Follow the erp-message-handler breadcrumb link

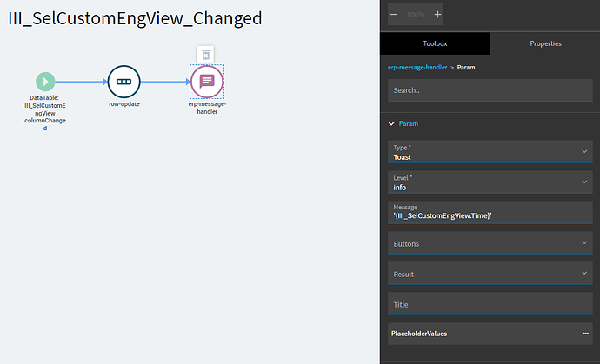coord(417,67)
